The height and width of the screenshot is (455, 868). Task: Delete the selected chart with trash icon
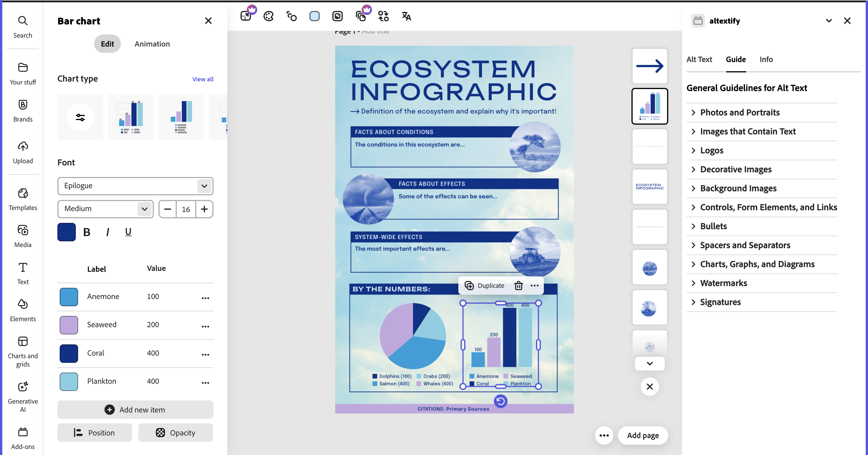518,285
